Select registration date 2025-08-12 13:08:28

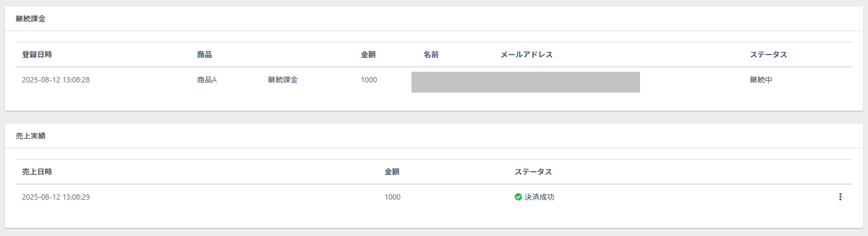56,80
